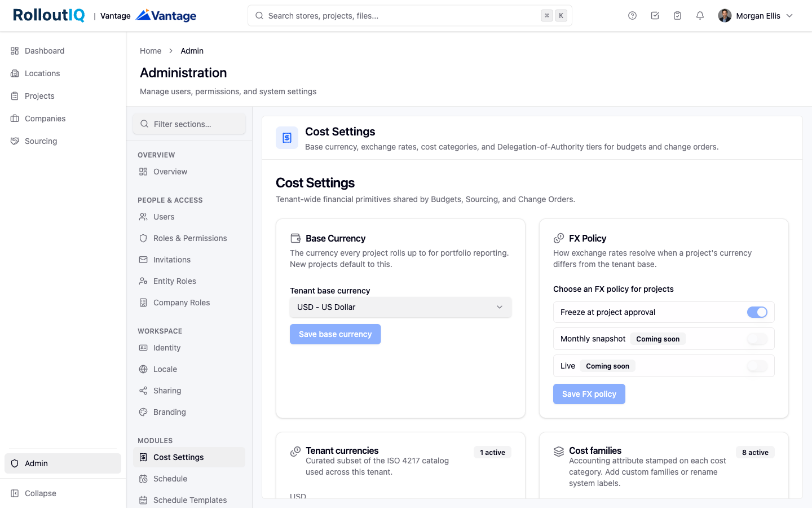Go to Home breadcrumb
Viewport: 812px width, 508px height.
tap(151, 51)
